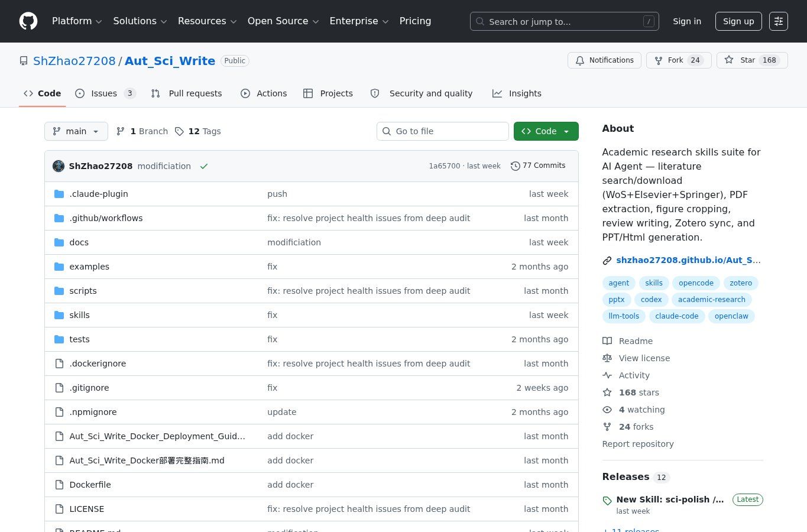The image size is (807, 532).
Task: Open the Report repository link
Action: click(638, 444)
